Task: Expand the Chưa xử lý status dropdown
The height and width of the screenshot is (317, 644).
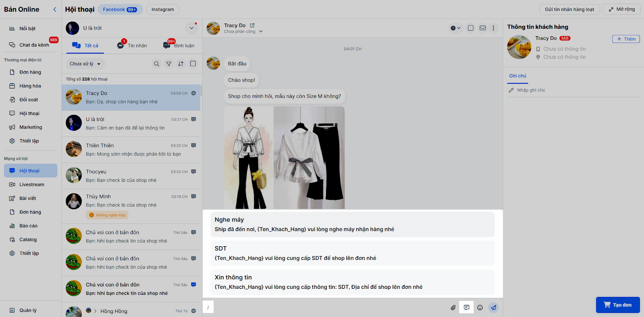Action: click(85, 64)
